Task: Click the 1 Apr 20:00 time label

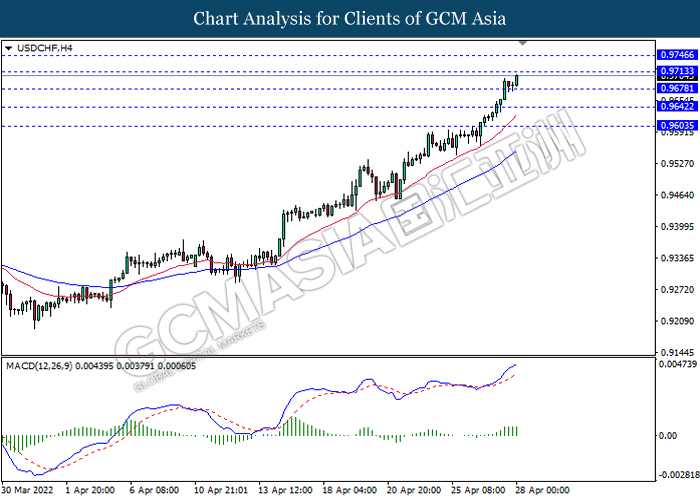Action: click(90, 490)
